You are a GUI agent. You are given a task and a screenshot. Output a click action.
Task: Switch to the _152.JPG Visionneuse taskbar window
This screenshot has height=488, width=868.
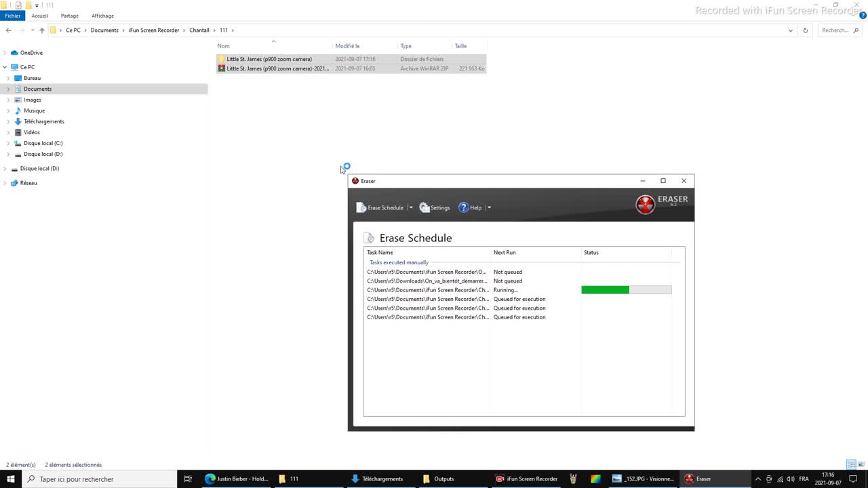click(643, 479)
